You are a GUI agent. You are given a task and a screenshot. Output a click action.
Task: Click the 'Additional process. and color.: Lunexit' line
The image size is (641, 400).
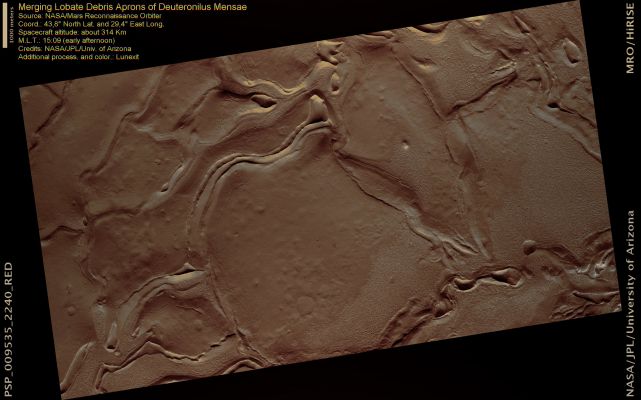(78, 57)
